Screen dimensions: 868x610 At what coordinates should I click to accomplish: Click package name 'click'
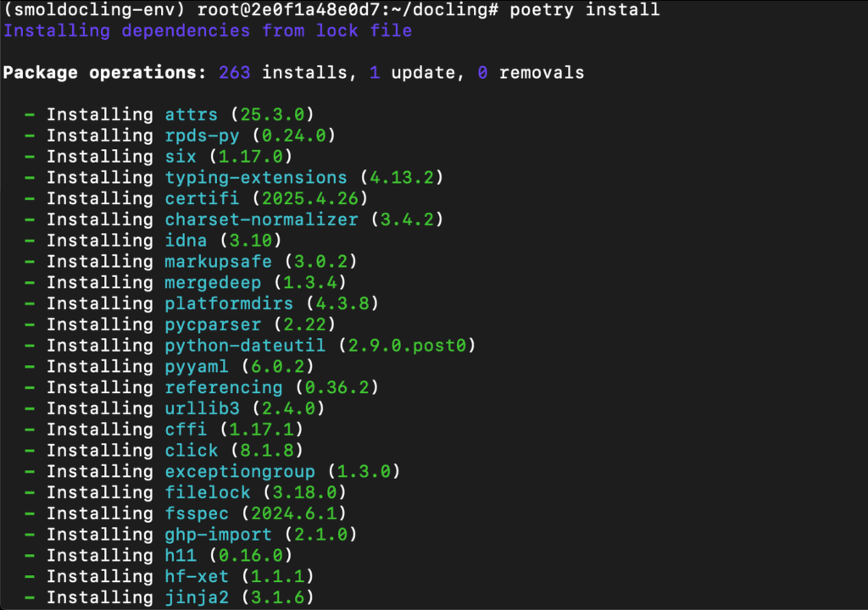point(191,451)
